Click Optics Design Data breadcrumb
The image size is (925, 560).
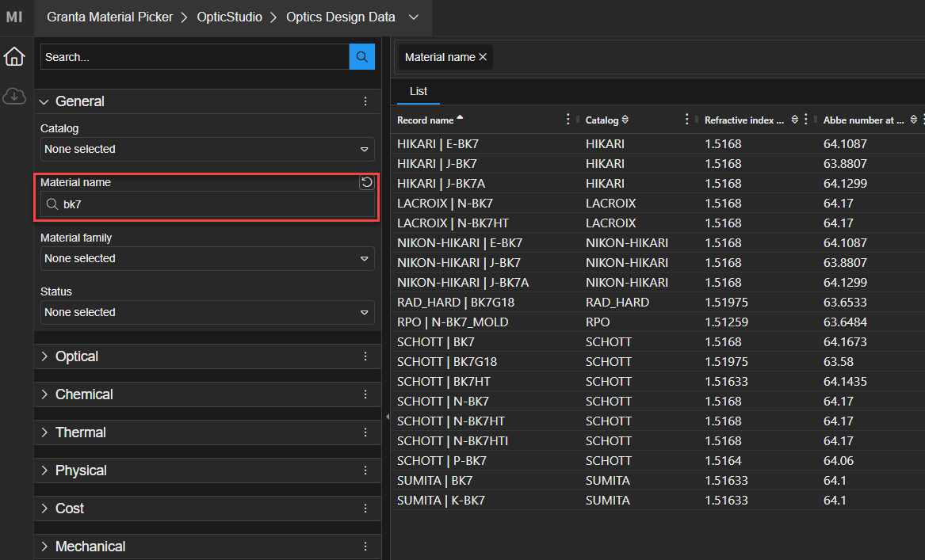340,17
